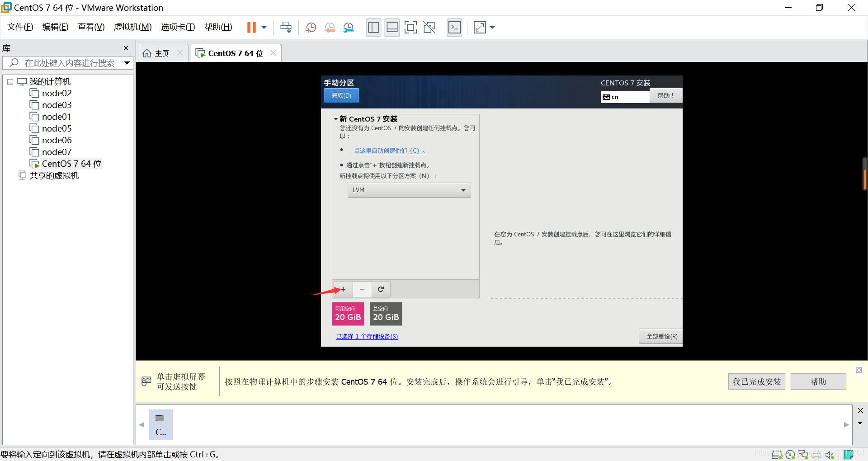868x461 pixels.
Task: Open the 文件(F) menu
Action: coord(20,27)
